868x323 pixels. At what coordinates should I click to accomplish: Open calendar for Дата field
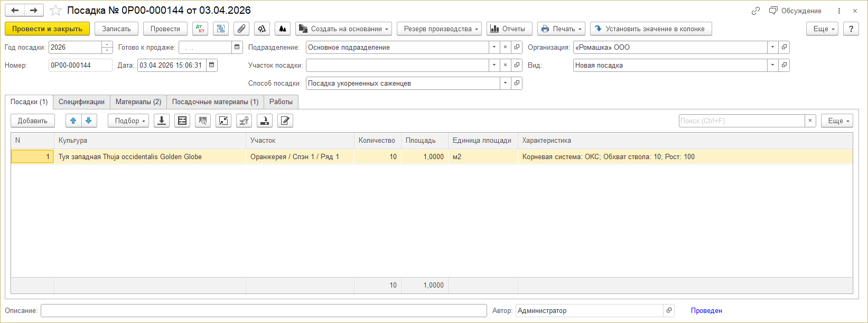(212, 65)
